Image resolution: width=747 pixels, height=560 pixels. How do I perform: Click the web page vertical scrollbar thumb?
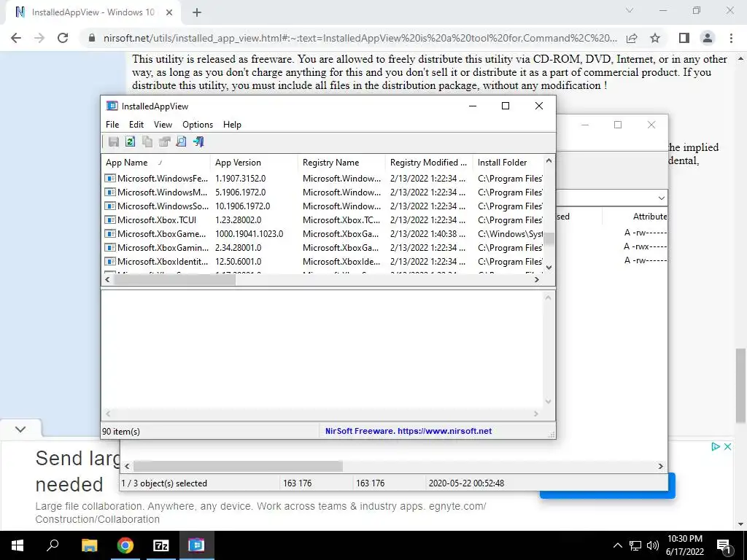pos(740,385)
